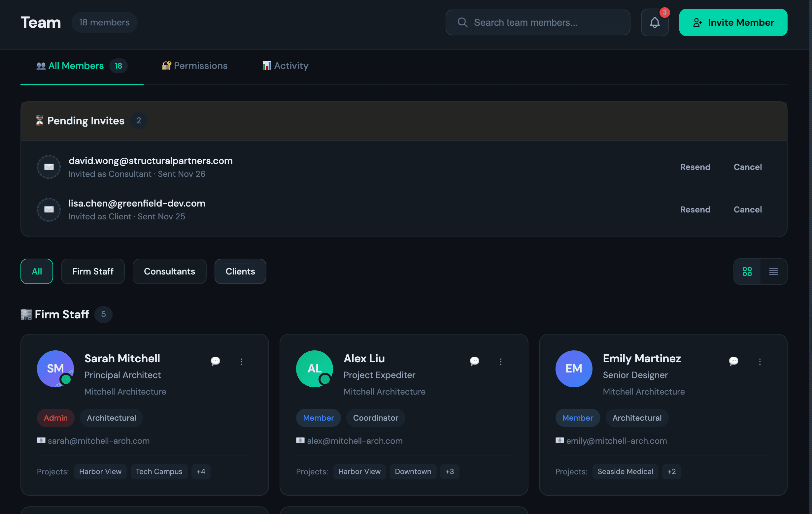
Task: Expand Alex Liu's +3 more projects
Action: click(449, 471)
